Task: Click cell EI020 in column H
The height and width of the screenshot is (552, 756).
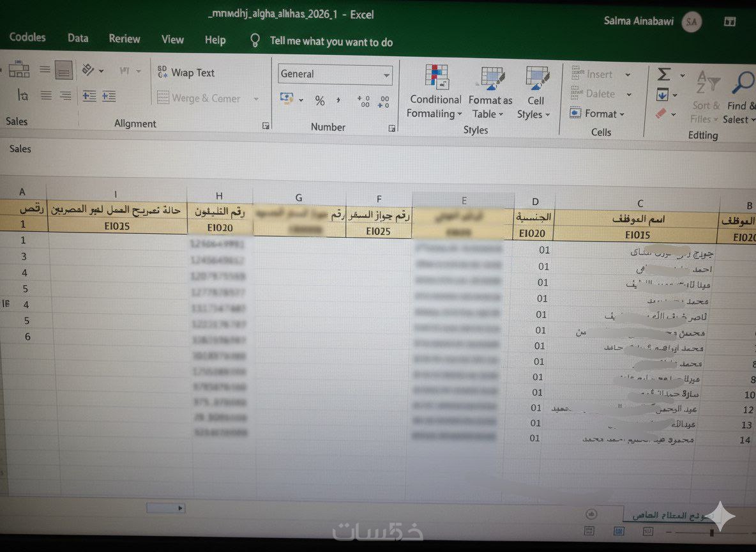Action: pos(220,227)
